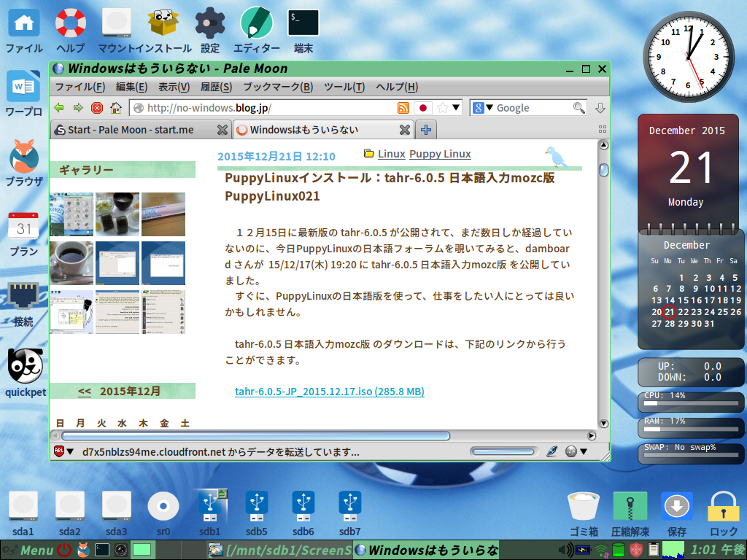The image size is (747, 560).
Task: Switch to the Start - Pale Moon tab
Action: point(141,130)
